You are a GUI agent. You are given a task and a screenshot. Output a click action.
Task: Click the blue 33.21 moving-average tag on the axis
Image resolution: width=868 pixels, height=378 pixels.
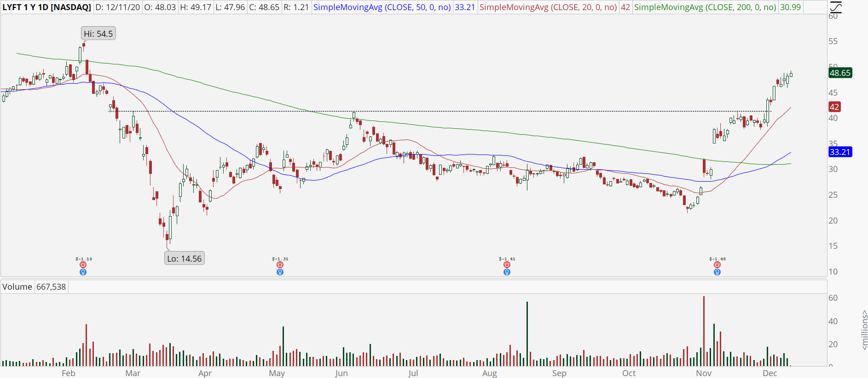pyautogui.click(x=840, y=152)
